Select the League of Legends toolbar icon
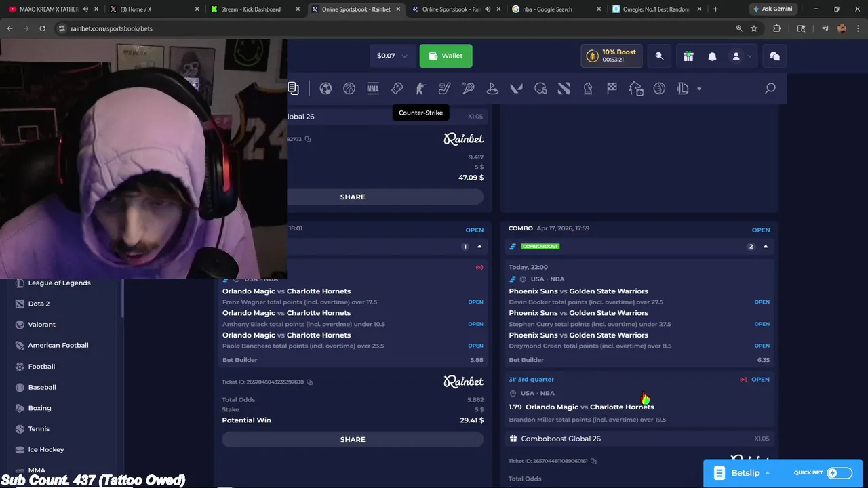The image size is (868, 488). pyautogui.click(x=683, y=88)
